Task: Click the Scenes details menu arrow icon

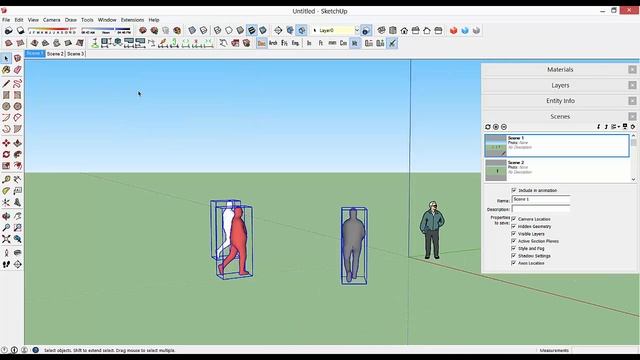Action: point(633,127)
